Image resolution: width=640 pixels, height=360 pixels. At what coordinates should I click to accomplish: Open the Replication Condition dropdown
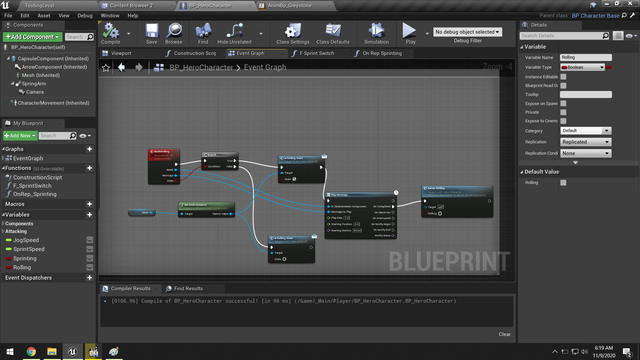(x=586, y=153)
